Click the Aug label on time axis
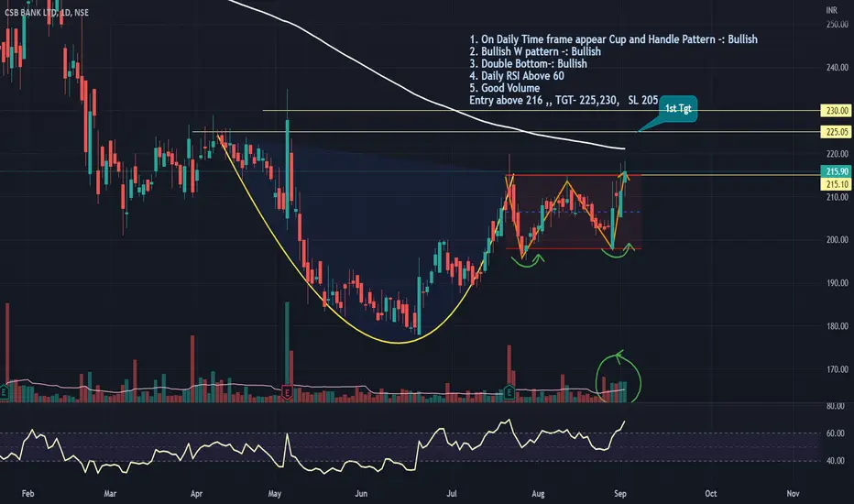 coord(538,494)
